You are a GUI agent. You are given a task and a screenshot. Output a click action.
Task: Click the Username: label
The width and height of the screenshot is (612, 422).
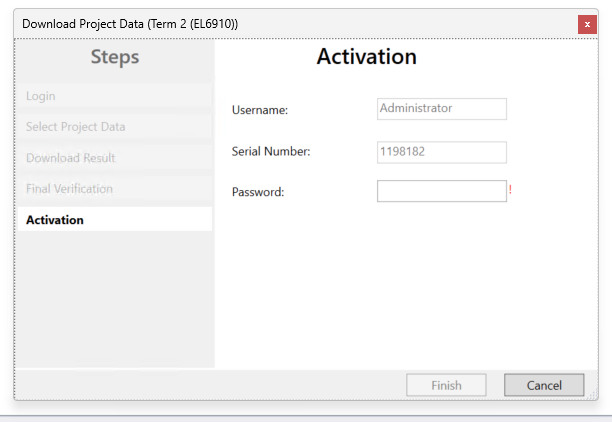[x=260, y=110]
